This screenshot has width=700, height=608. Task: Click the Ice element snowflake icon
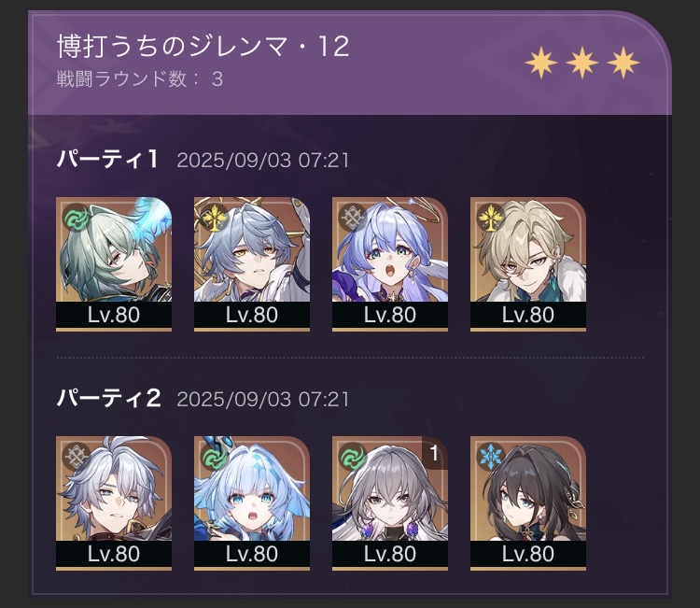(x=490, y=457)
